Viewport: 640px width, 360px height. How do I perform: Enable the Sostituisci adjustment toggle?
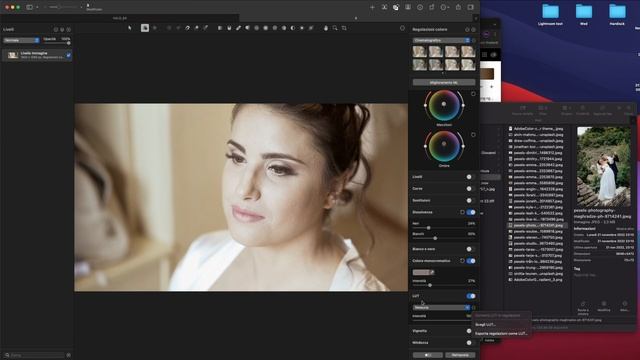[x=470, y=200]
